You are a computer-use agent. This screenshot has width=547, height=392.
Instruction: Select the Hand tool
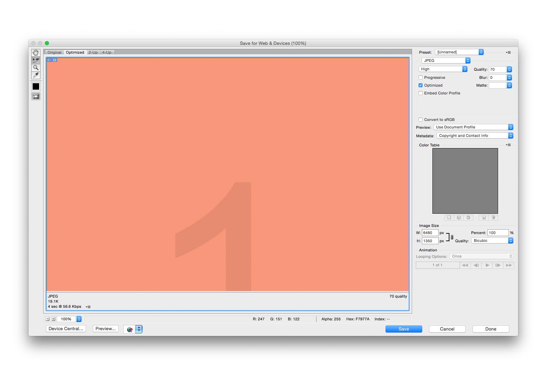coord(36,53)
